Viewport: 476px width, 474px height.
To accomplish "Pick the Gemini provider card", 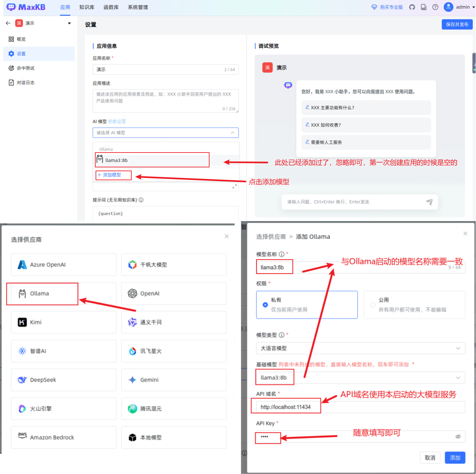I will pyautogui.click(x=173, y=380).
